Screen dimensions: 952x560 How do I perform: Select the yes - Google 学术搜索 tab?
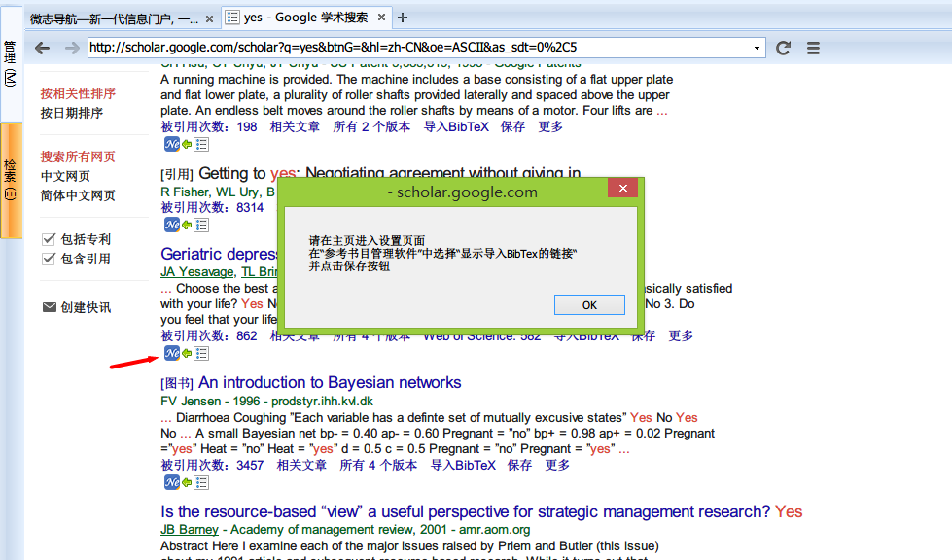point(305,17)
